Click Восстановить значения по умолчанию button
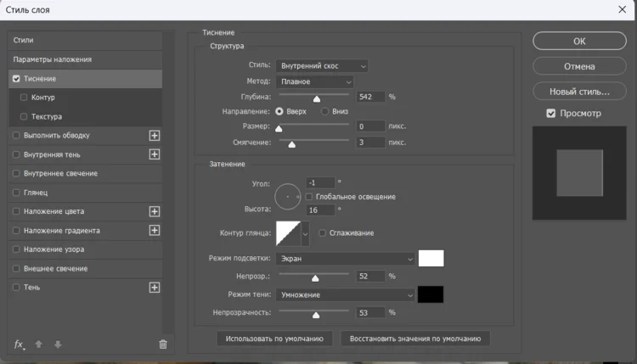 (415, 339)
